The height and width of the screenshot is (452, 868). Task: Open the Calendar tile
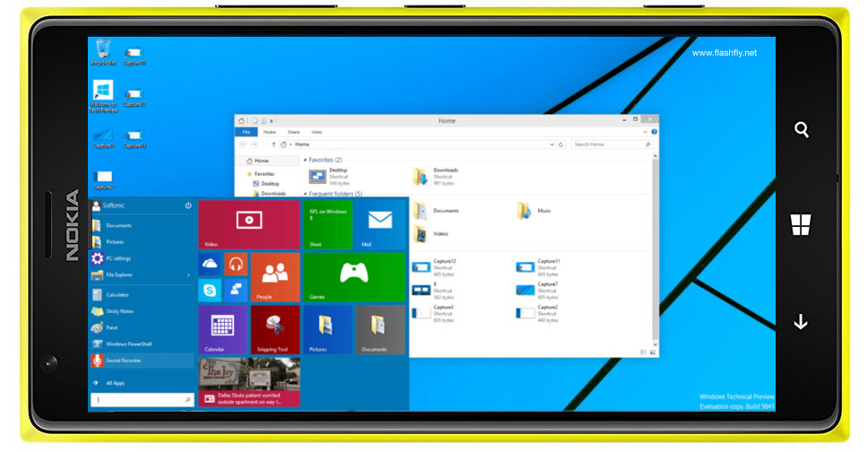(223, 329)
